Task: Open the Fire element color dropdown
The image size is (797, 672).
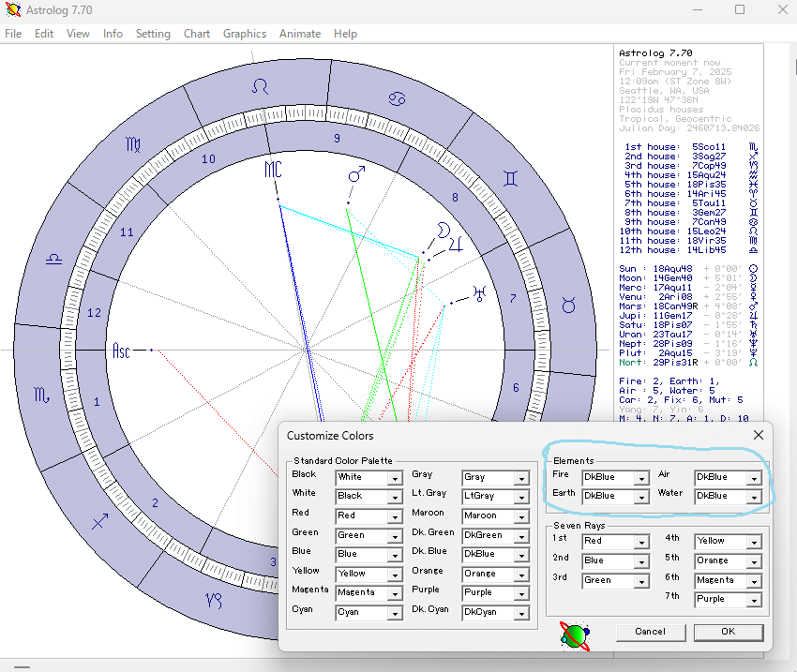Action: [x=641, y=479]
